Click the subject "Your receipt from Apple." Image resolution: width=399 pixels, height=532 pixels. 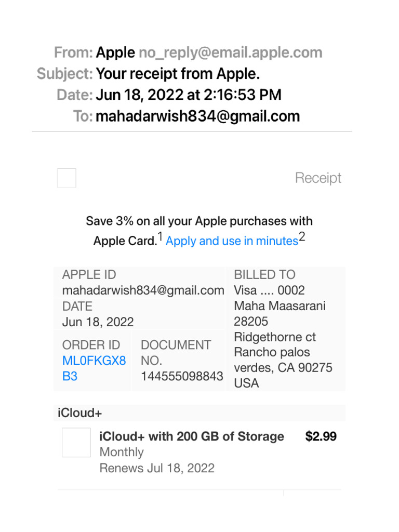[x=178, y=74]
